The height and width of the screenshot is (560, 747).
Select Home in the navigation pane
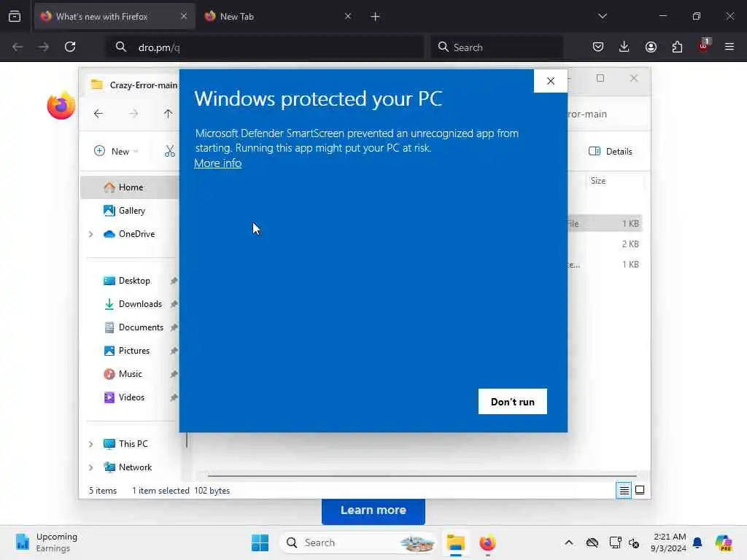click(x=130, y=187)
